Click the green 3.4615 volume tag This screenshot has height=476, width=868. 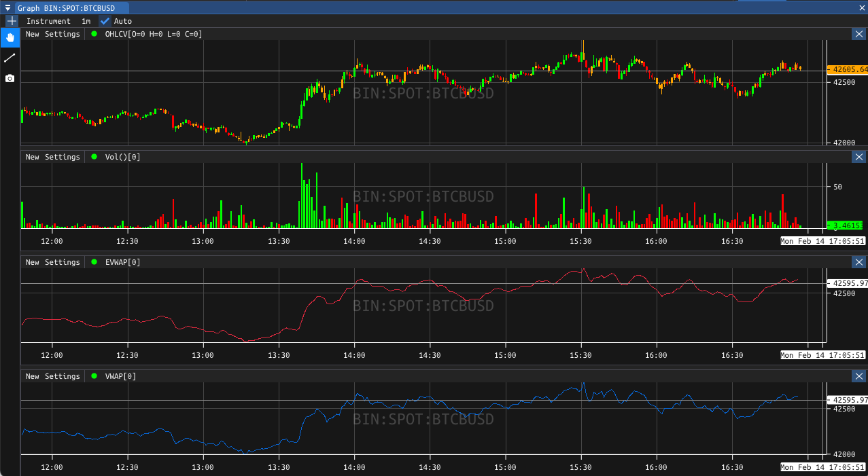(x=845, y=225)
